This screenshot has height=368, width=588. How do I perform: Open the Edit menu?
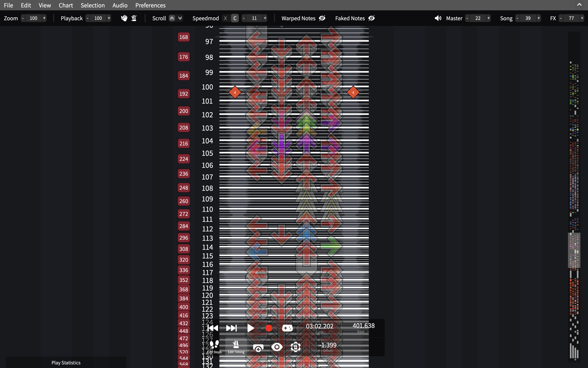click(x=26, y=5)
